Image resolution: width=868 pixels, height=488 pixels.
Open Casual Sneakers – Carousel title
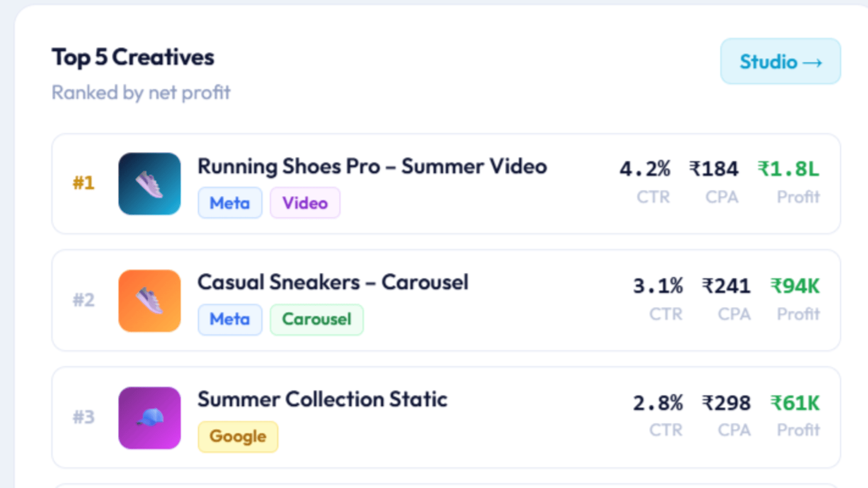(333, 282)
